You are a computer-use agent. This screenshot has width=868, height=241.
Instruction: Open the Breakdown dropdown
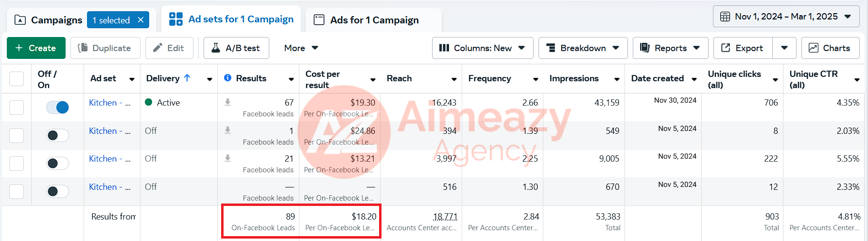[x=583, y=48]
